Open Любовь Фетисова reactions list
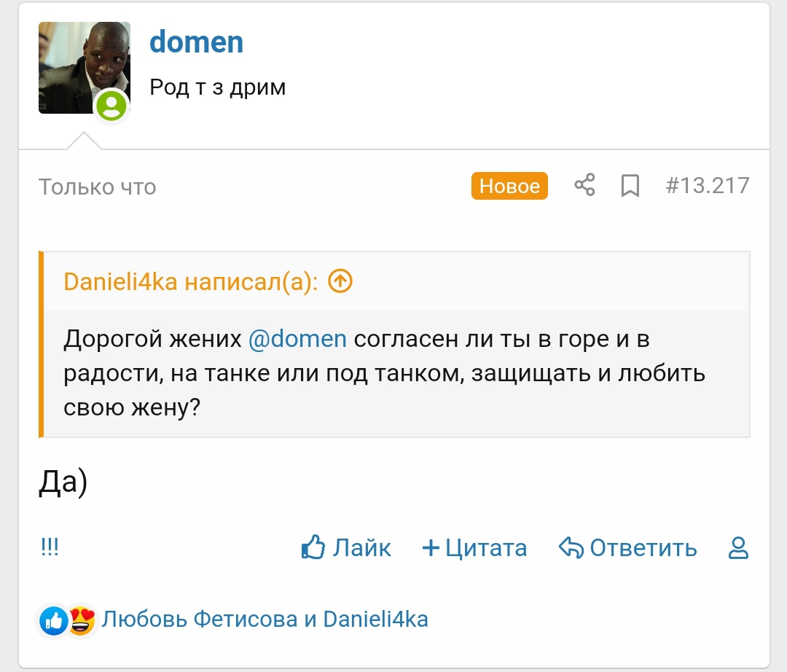Screen dimensions: 787x672 200,620
